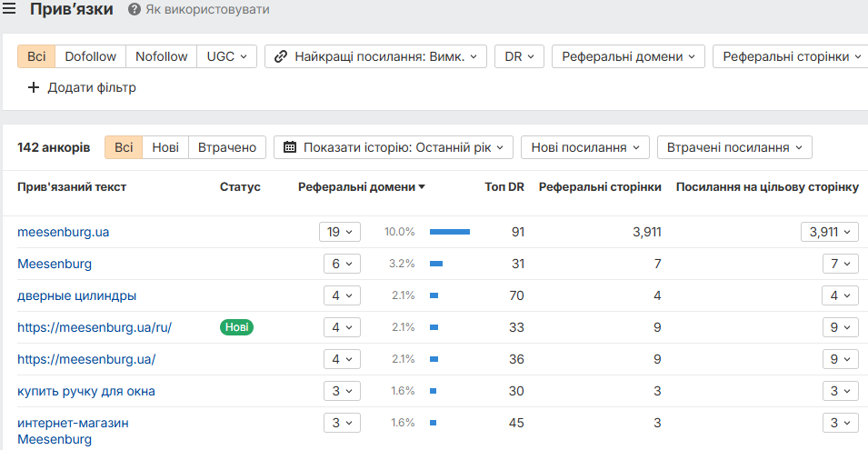
Task: Click the 10.0% share bar for meesenburg.ua
Action: coord(450,232)
